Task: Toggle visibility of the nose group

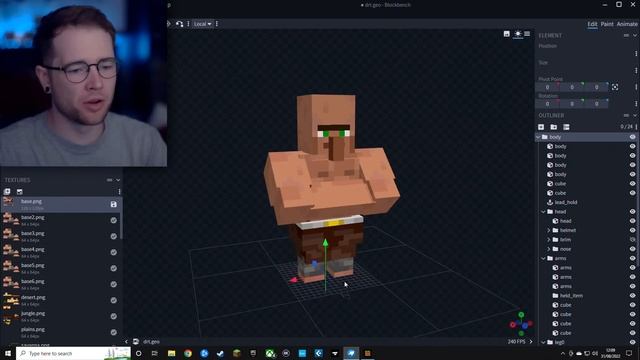Action: click(x=633, y=249)
